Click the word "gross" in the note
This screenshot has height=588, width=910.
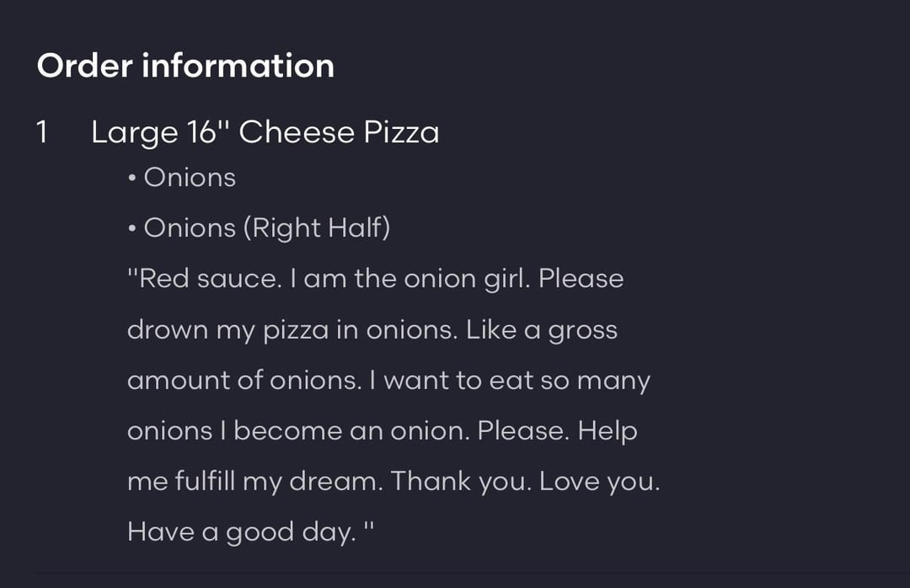coord(582,330)
